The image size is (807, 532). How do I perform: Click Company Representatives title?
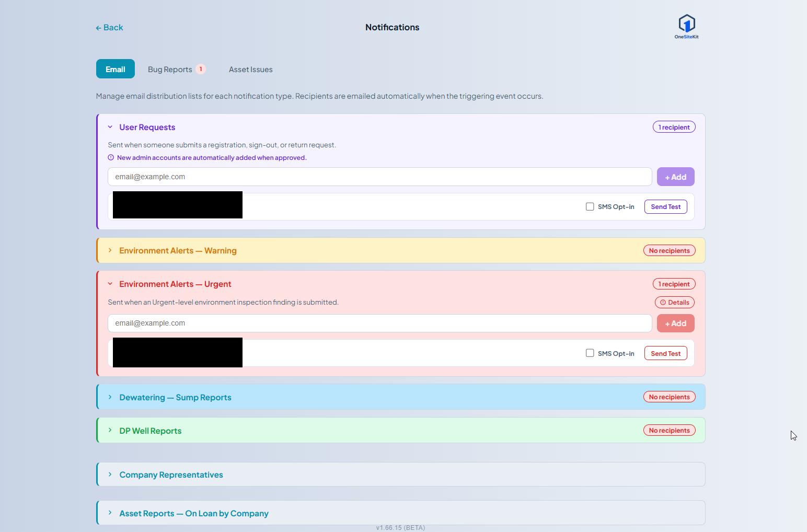point(171,475)
